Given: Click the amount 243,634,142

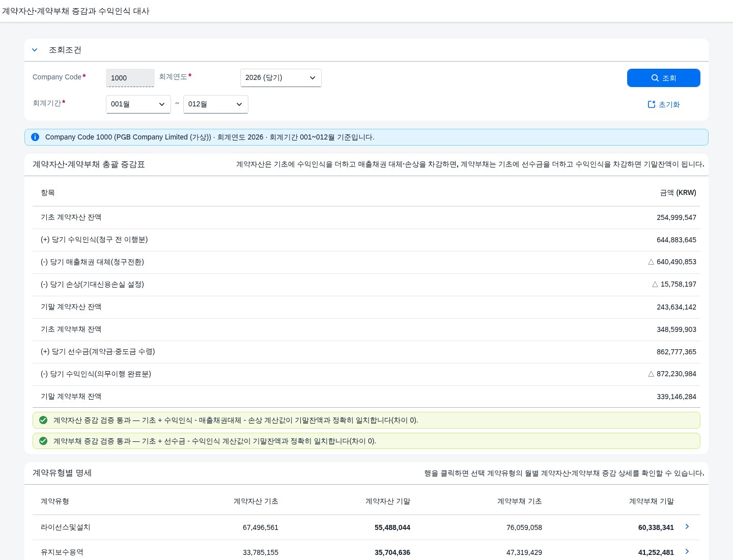Looking at the screenshot, I should [x=676, y=307].
